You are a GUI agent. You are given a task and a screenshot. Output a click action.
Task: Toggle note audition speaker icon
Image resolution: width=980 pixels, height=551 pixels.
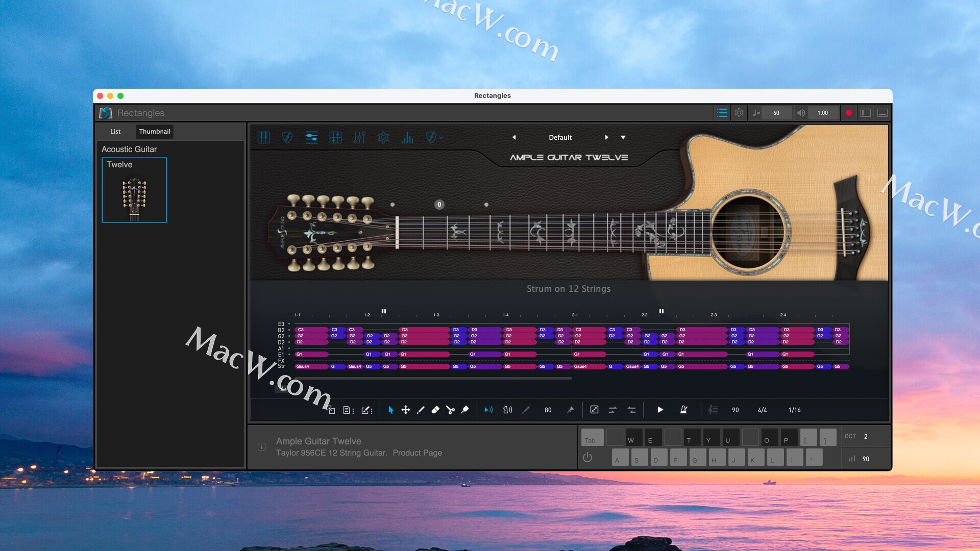488,410
